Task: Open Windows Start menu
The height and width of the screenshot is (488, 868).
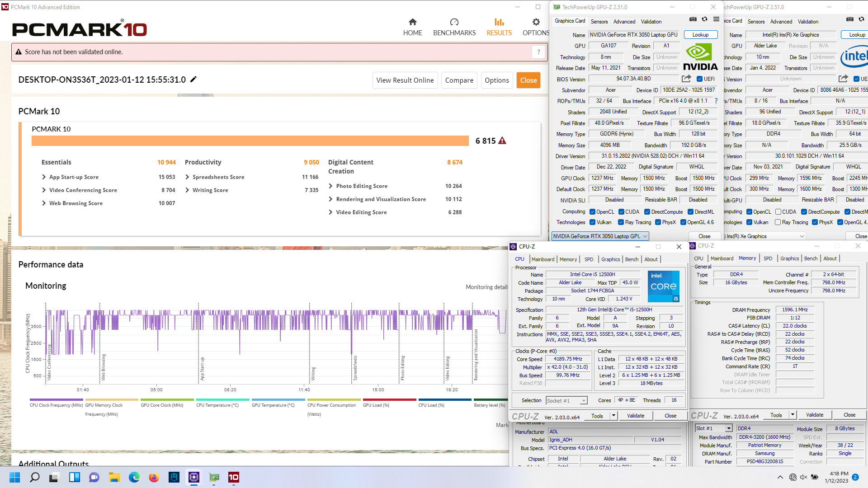Action: [x=15, y=477]
